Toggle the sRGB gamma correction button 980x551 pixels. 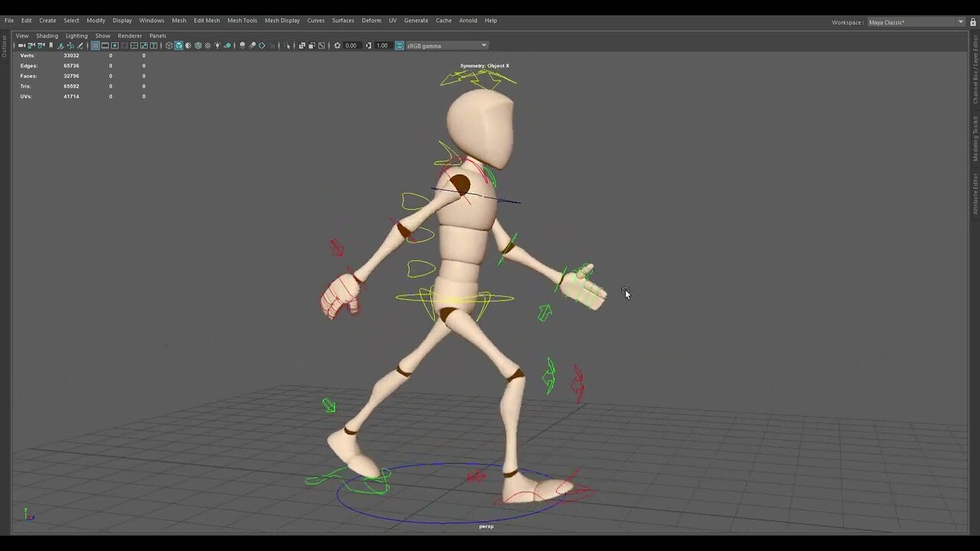coord(399,45)
